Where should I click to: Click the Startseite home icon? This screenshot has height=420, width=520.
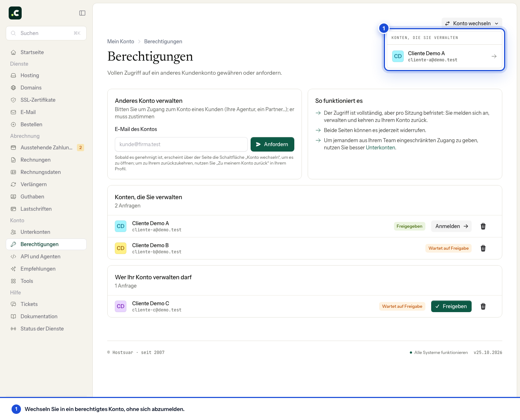pos(13,52)
